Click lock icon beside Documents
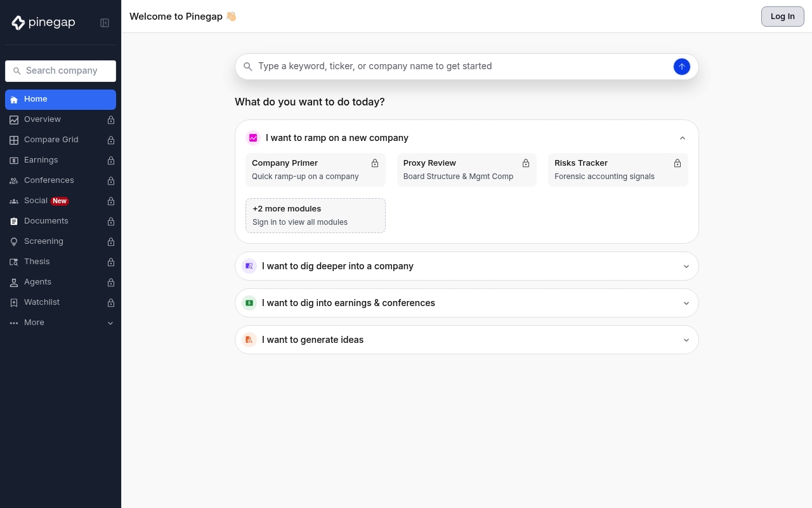The image size is (812, 508). 111,222
